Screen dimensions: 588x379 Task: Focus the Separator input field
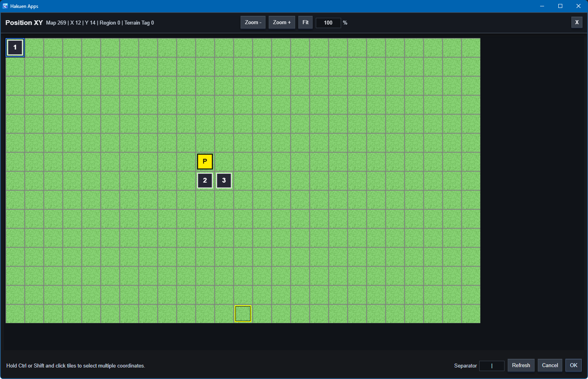[492, 366]
